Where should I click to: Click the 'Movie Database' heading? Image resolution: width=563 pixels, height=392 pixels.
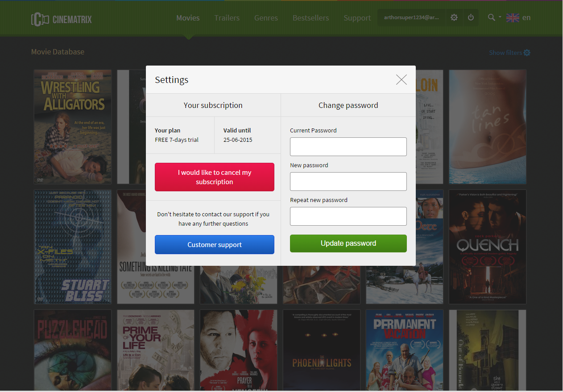58,52
